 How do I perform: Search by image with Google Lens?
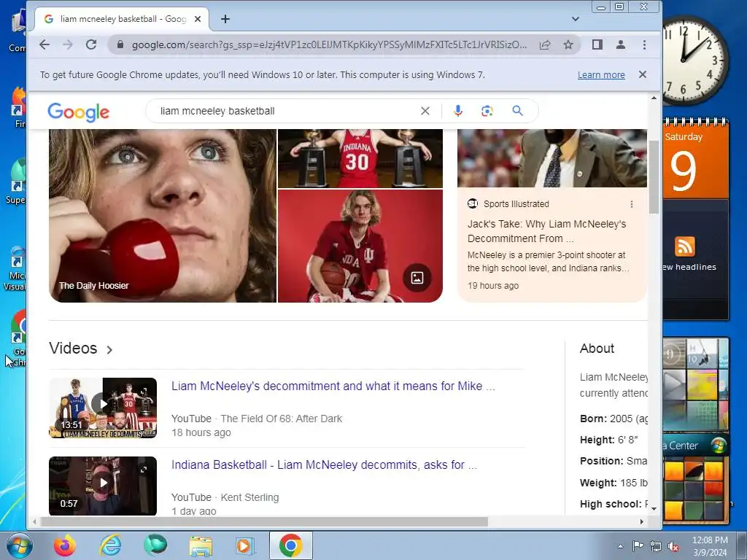(487, 111)
